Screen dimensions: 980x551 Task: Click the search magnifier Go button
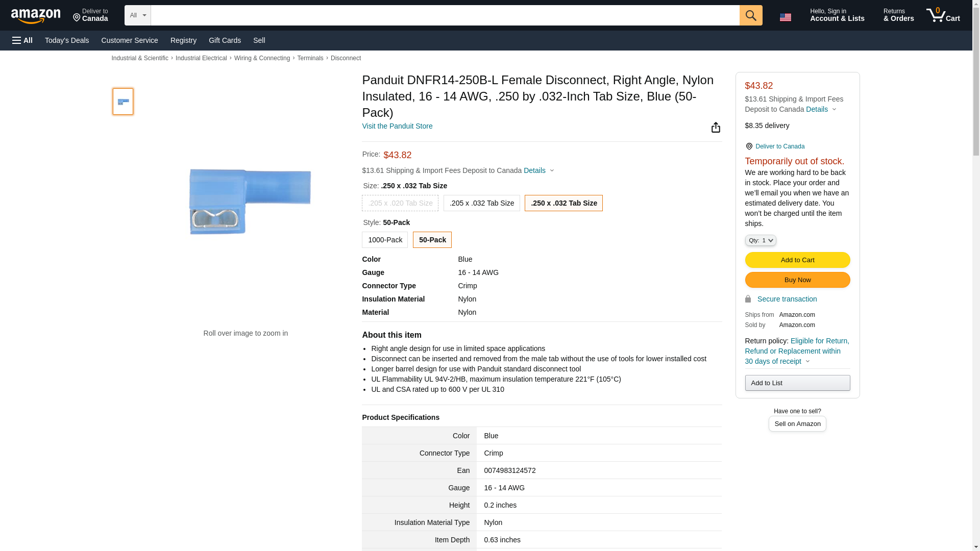pos(750,15)
